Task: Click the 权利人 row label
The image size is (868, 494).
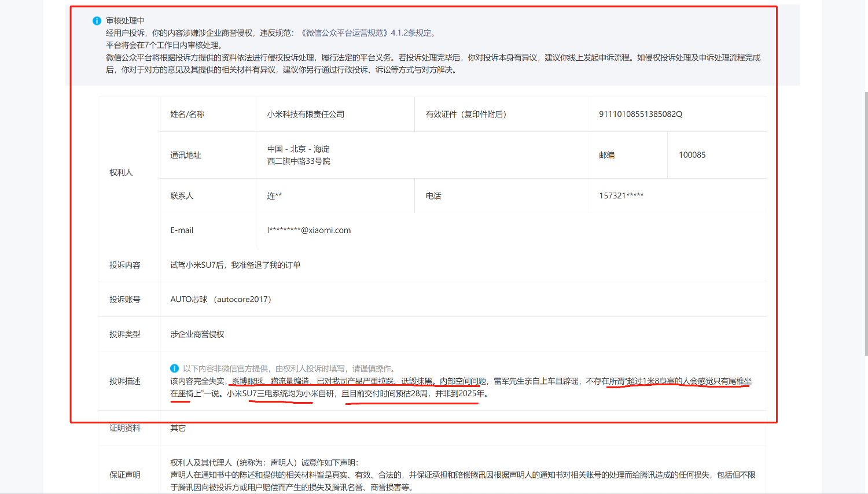Action: (x=121, y=172)
